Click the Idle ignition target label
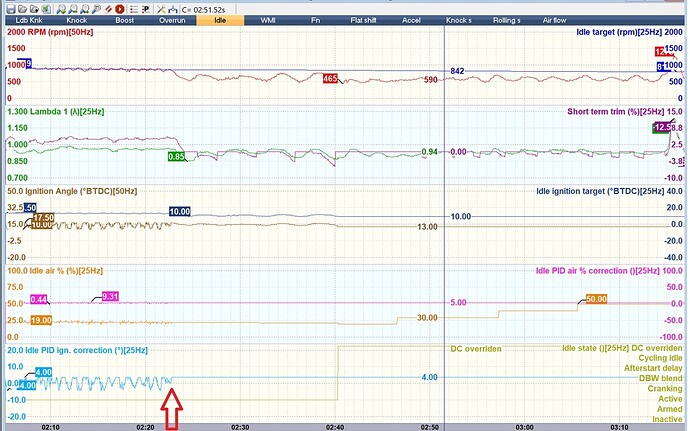Viewport: 690px width, 431px height. (x=600, y=192)
